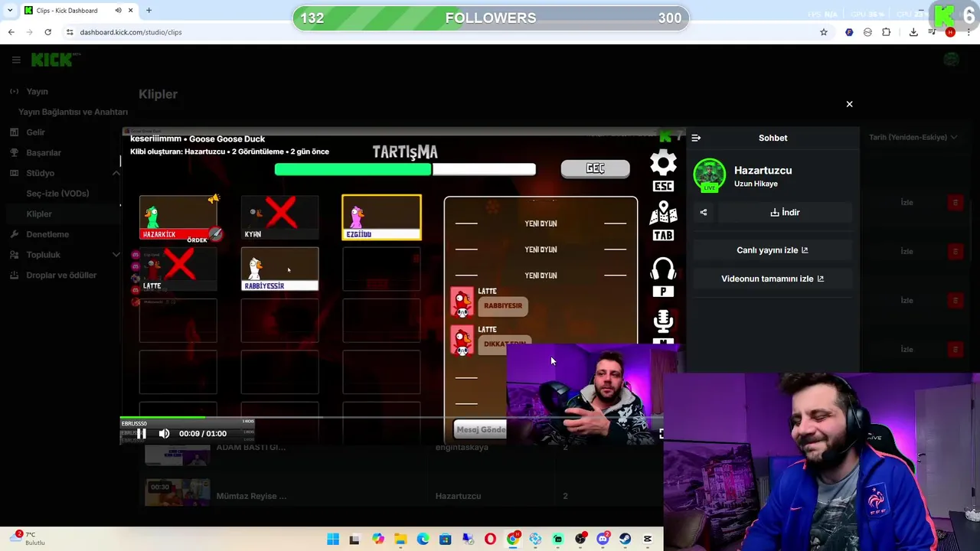This screenshot has width=980, height=551.
Task: Open the Tarih (Yeniden-Eskiye) sort dropdown
Action: tap(913, 137)
